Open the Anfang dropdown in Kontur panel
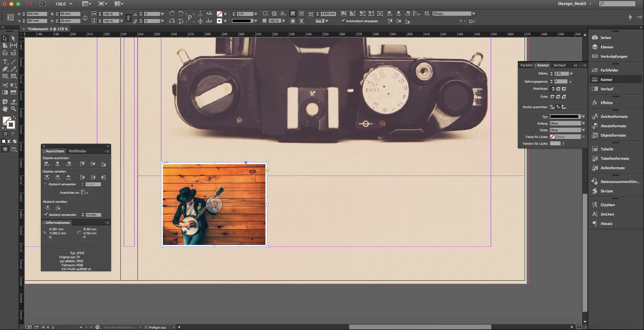Screen dimensions: 644x330 tap(583, 124)
